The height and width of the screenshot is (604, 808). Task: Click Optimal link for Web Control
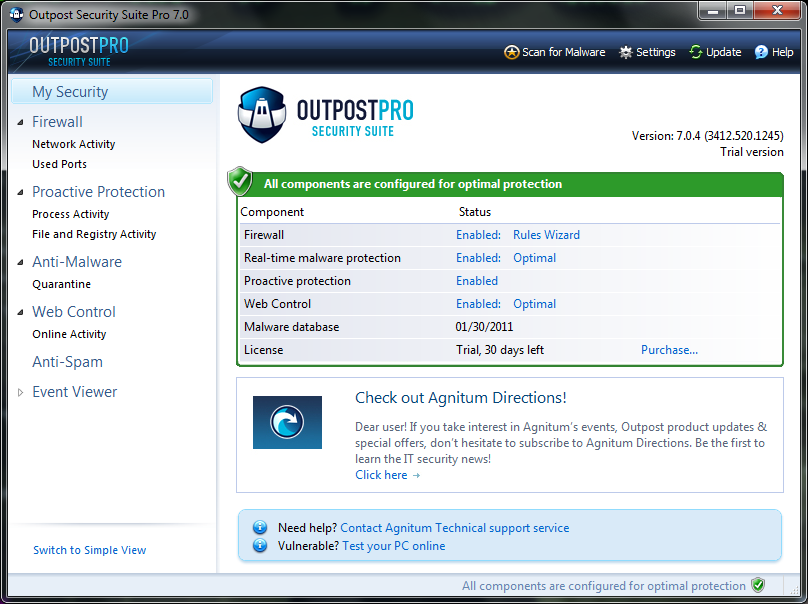(534, 304)
